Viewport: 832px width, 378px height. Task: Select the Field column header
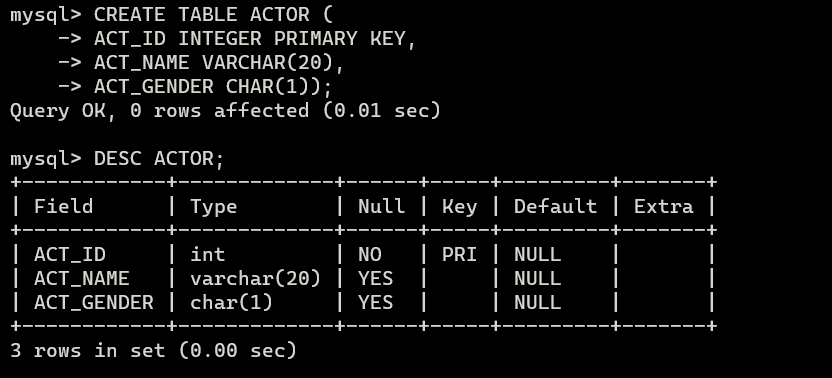pos(64,207)
